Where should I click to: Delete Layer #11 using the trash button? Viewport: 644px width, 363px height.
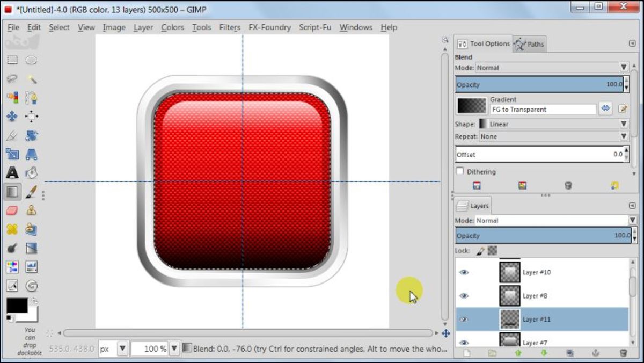(x=623, y=353)
